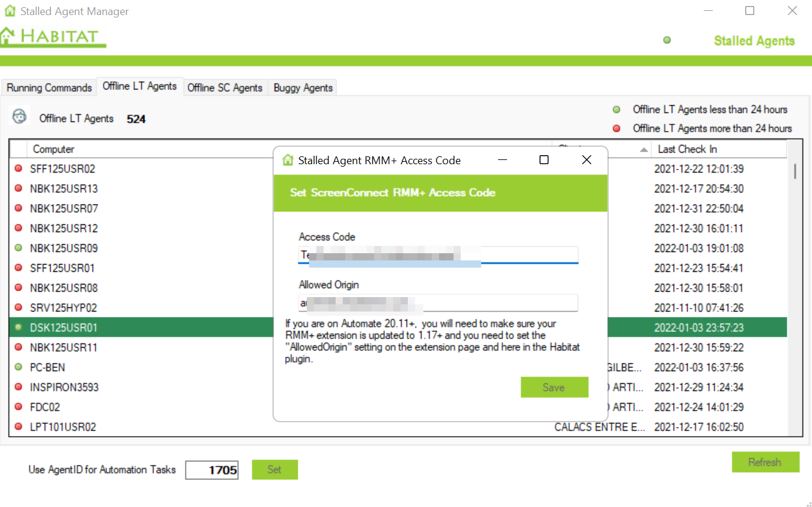Click check-in time 2022-01-03 23:57:23
The image size is (812, 507).
coord(699,328)
